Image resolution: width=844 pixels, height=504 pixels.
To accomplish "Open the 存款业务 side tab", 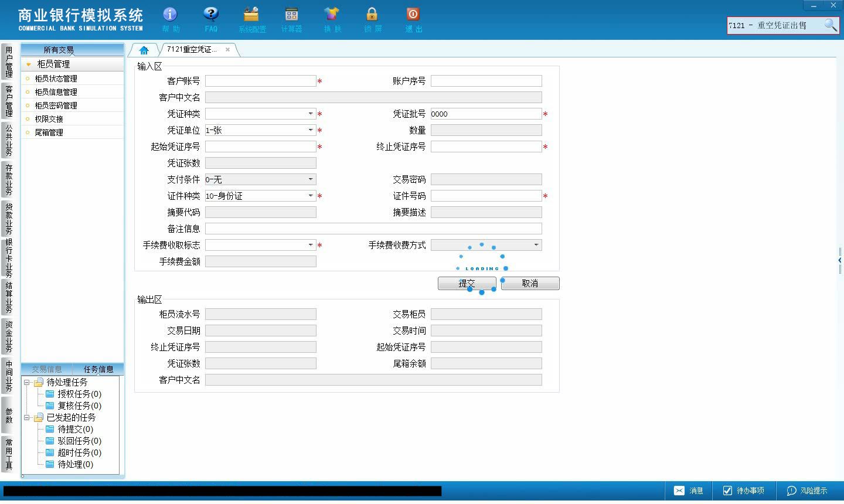I will click(x=9, y=179).
